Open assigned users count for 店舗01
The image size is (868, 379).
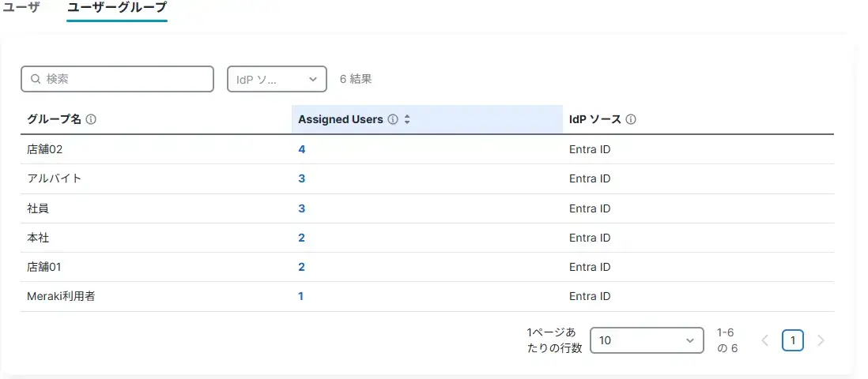(x=301, y=267)
